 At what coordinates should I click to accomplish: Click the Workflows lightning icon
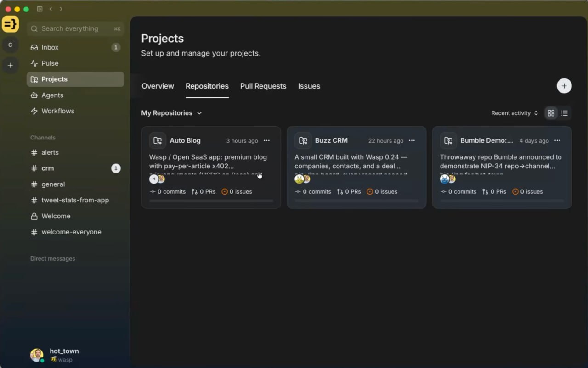(34, 111)
